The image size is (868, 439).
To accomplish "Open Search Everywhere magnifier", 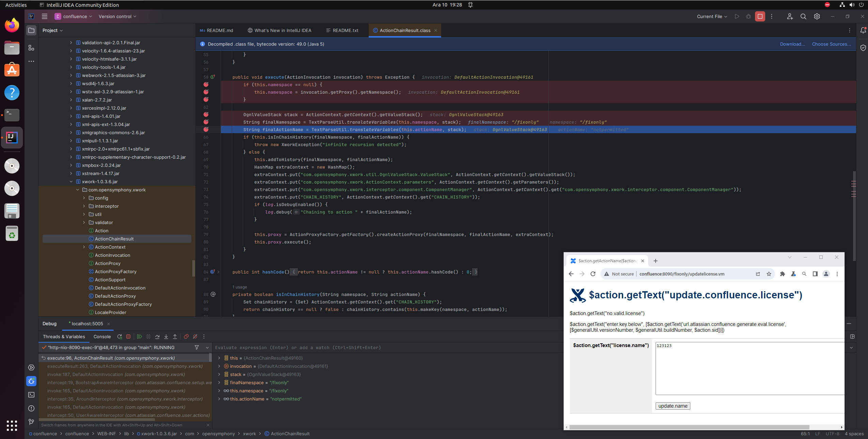I will pyautogui.click(x=803, y=16).
